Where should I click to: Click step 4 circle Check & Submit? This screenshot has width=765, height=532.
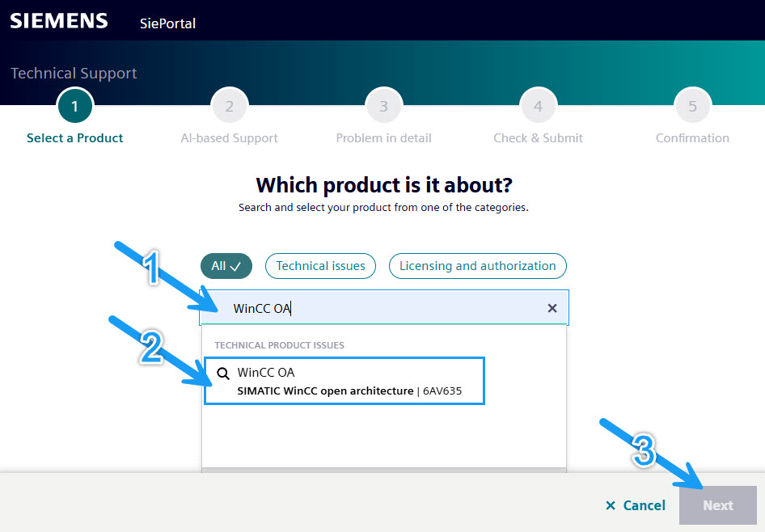click(538, 107)
